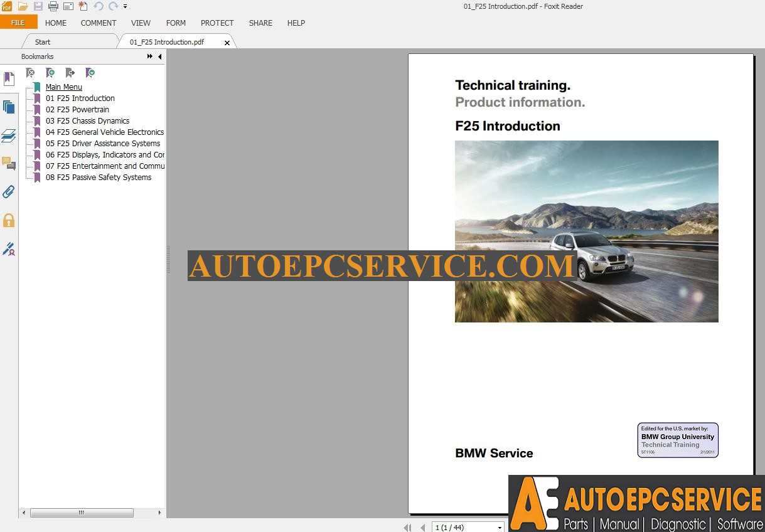Open the quick access toolbar customize dropdown

[125, 7]
